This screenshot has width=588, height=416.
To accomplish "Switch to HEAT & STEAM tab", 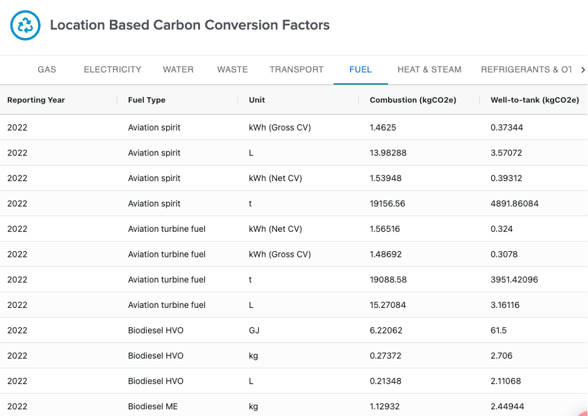I will (x=429, y=70).
